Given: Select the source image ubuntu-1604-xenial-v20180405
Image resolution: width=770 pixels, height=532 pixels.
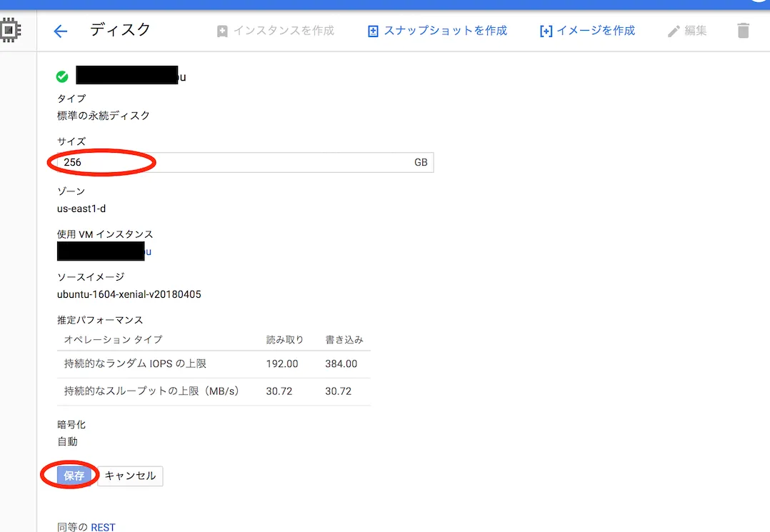Looking at the screenshot, I should pyautogui.click(x=129, y=294).
